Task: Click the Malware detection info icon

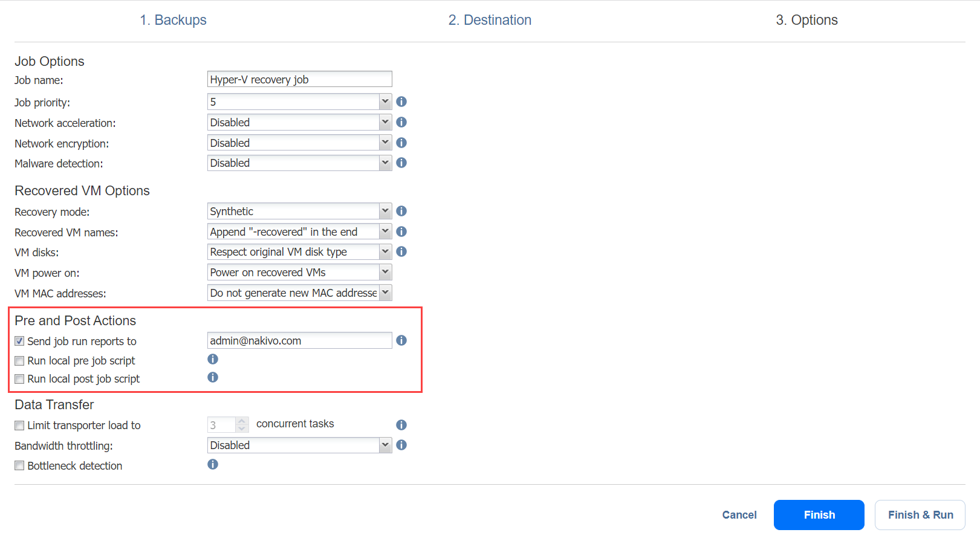Action: [x=401, y=163]
